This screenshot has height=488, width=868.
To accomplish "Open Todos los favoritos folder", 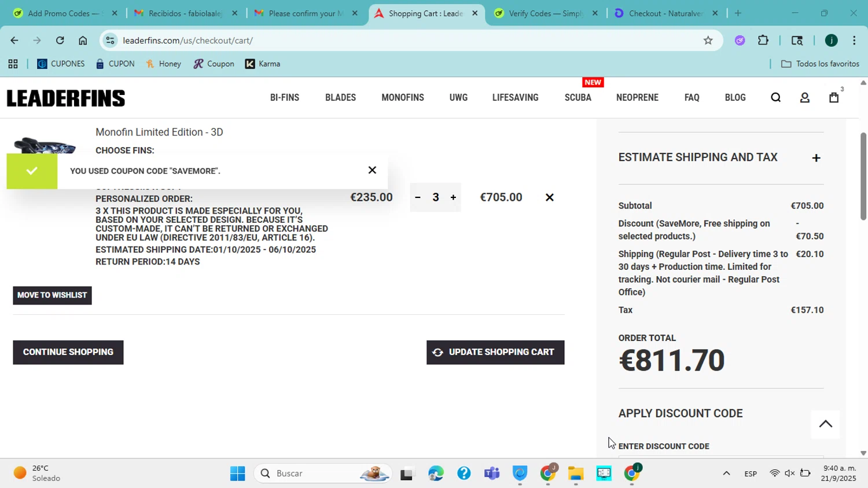I will pos(820,64).
